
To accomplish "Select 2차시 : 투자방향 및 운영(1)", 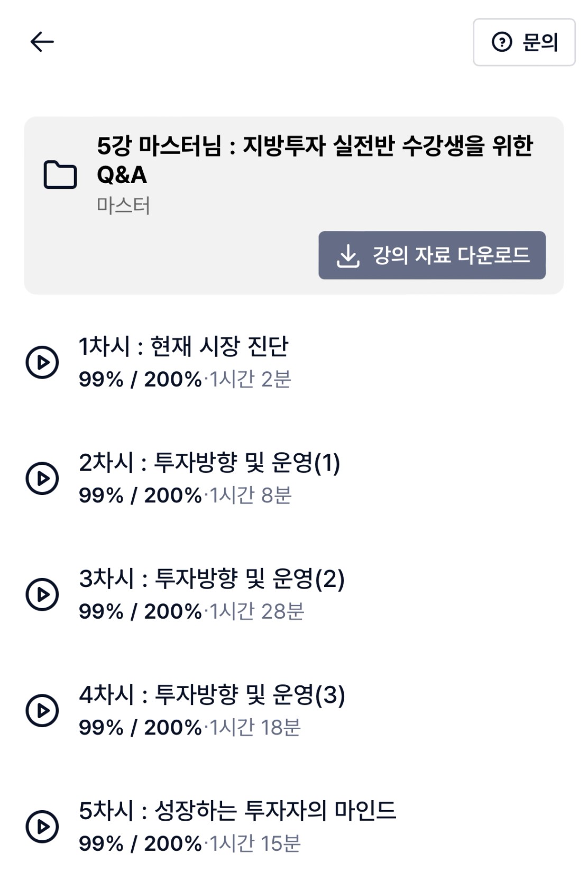I will [x=209, y=463].
